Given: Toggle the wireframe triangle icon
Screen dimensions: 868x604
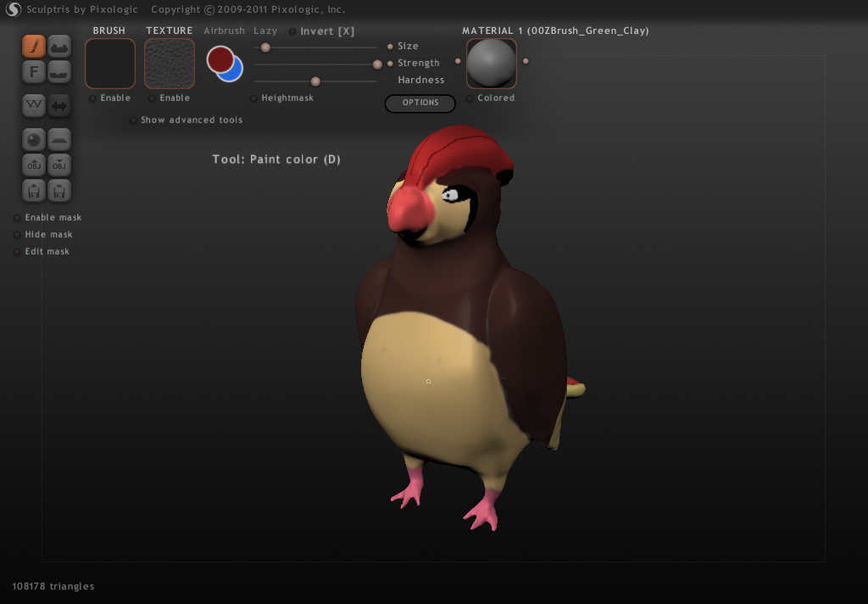Looking at the screenshot, I should click(34, 105).
